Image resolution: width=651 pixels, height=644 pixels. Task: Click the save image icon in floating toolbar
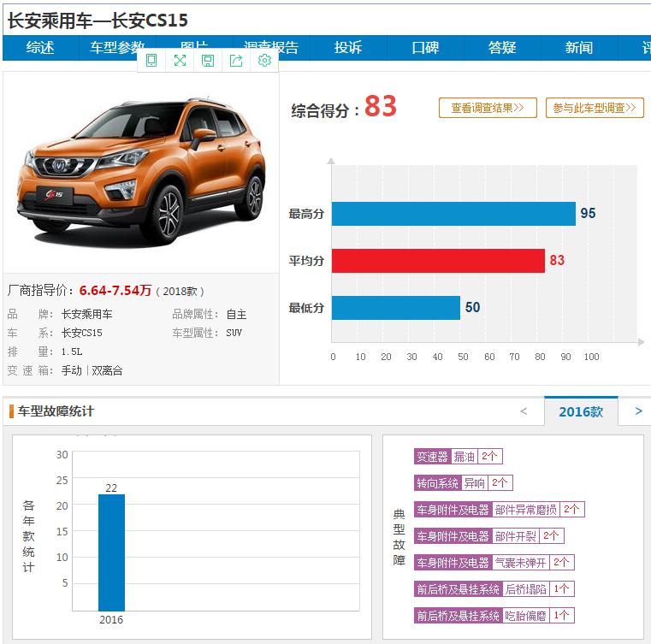click(x=208, y=61)
